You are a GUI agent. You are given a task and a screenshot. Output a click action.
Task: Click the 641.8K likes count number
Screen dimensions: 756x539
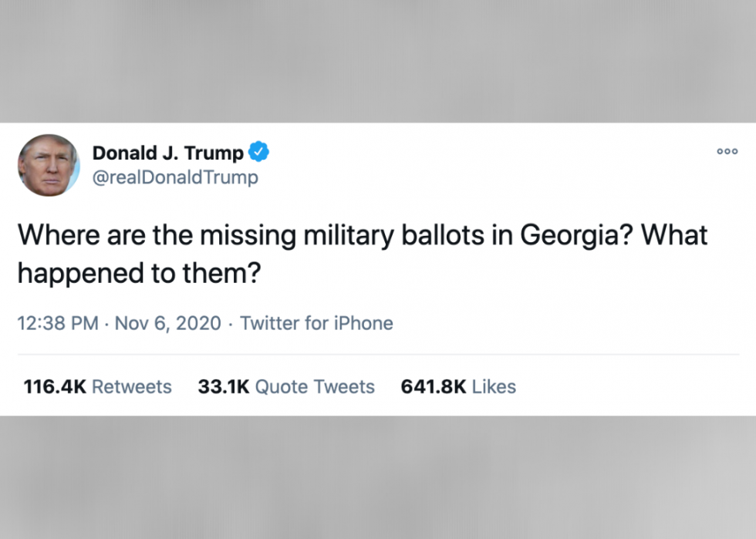pyautogui.click(x=433, y=386)
